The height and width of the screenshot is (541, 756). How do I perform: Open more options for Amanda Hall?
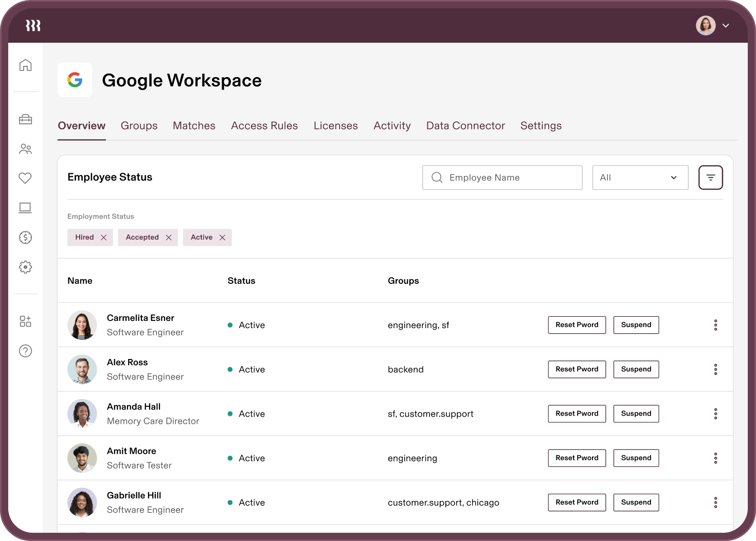(715, 414)
